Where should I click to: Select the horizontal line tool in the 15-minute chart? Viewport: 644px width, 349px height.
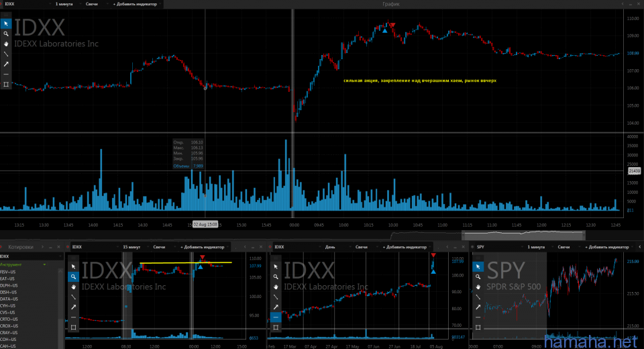pyautogui.click(x=74, y=317)
